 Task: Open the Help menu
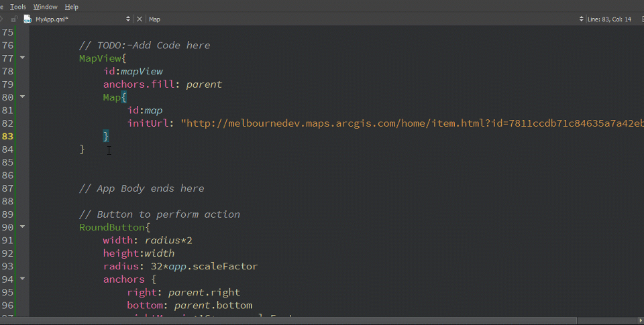[72, 7]
